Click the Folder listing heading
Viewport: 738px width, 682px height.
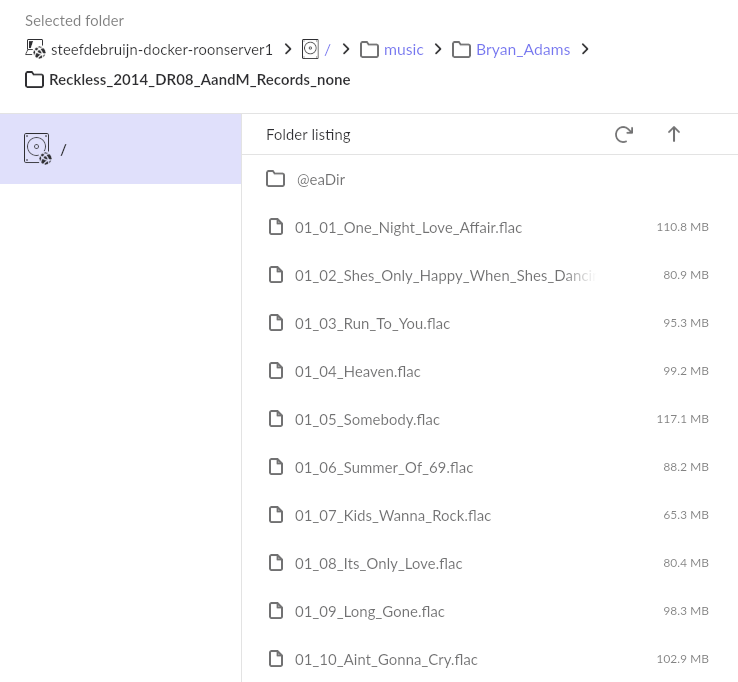click(x=308, y=135)
